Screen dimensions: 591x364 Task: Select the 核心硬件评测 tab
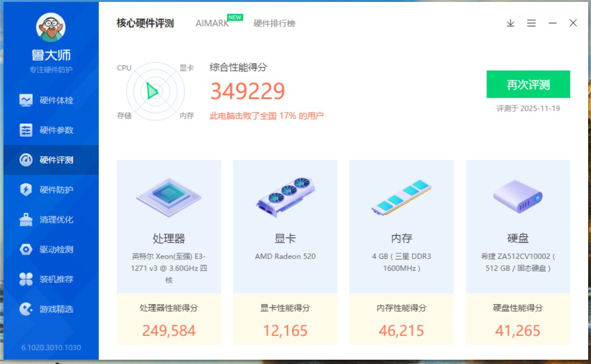pos(145,23)
